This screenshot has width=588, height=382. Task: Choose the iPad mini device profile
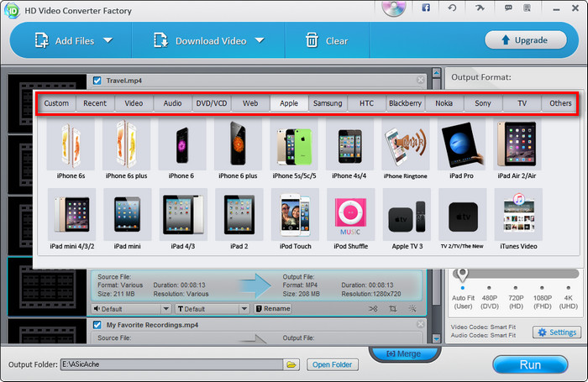tap(128, 220)
